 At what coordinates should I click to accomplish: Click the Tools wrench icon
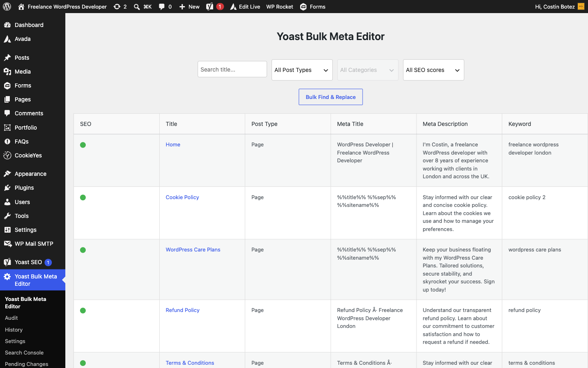[x=7, y=216]
